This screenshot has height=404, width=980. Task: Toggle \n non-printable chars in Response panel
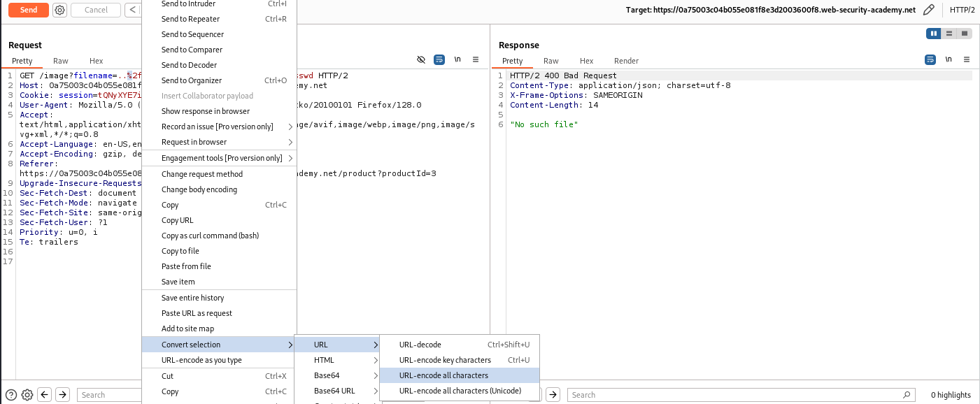[949, 60]
